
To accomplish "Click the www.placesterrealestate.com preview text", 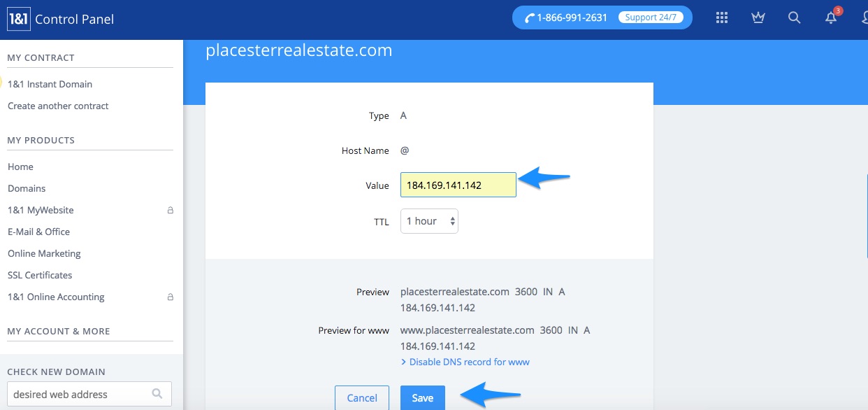I will click(468, 330).
